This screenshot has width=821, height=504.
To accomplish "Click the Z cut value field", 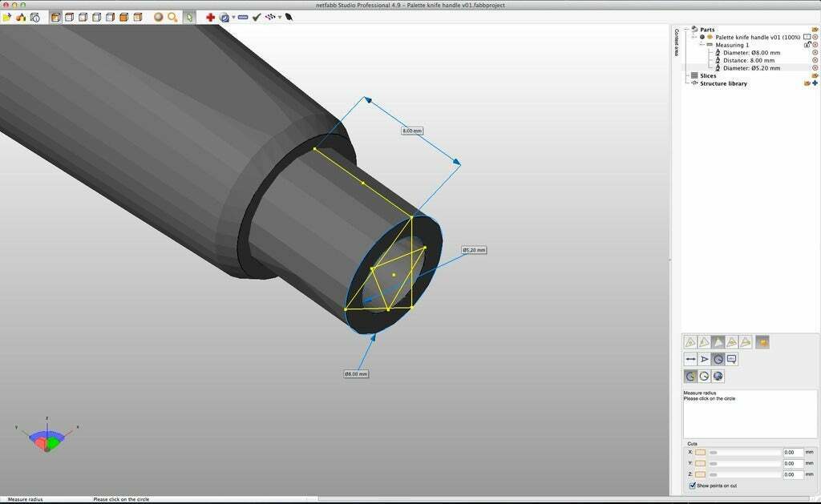I will 793,474.
